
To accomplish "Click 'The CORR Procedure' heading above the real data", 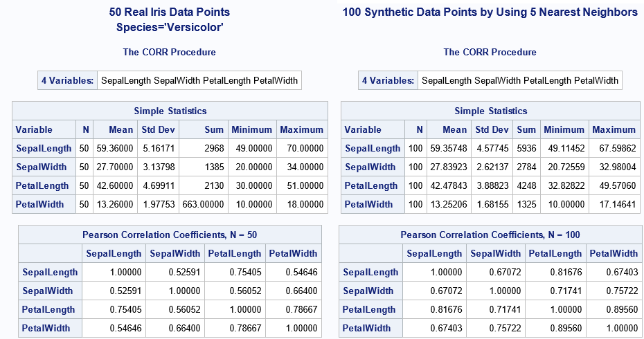I will click(x=170, y=52).
